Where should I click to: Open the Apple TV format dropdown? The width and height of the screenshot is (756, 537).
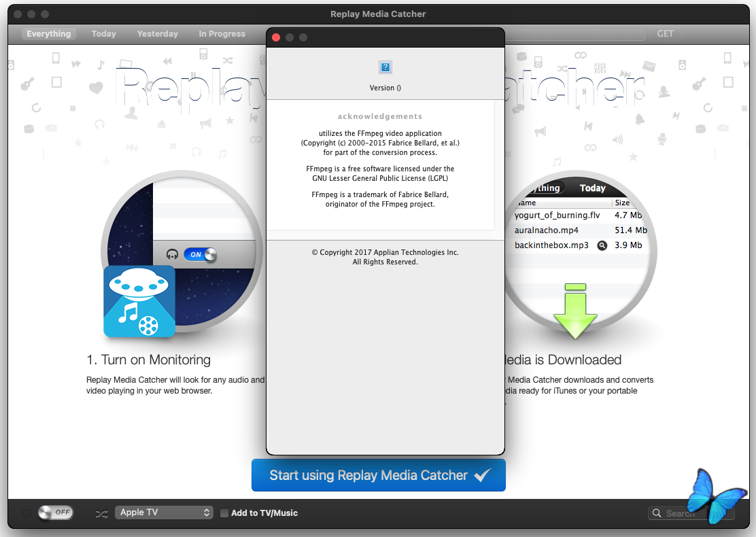(165, 513)
